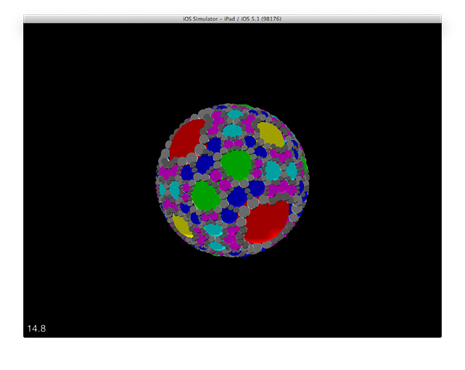Tap the rendered multicolored sphere
This screenshot has height=370, width=465.
click(x=232, y=180)
